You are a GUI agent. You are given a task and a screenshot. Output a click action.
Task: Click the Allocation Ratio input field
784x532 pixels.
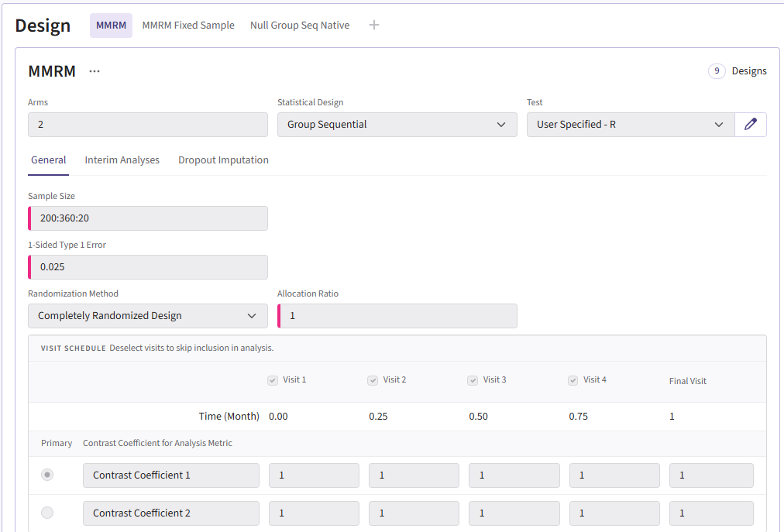pos(398,316)
